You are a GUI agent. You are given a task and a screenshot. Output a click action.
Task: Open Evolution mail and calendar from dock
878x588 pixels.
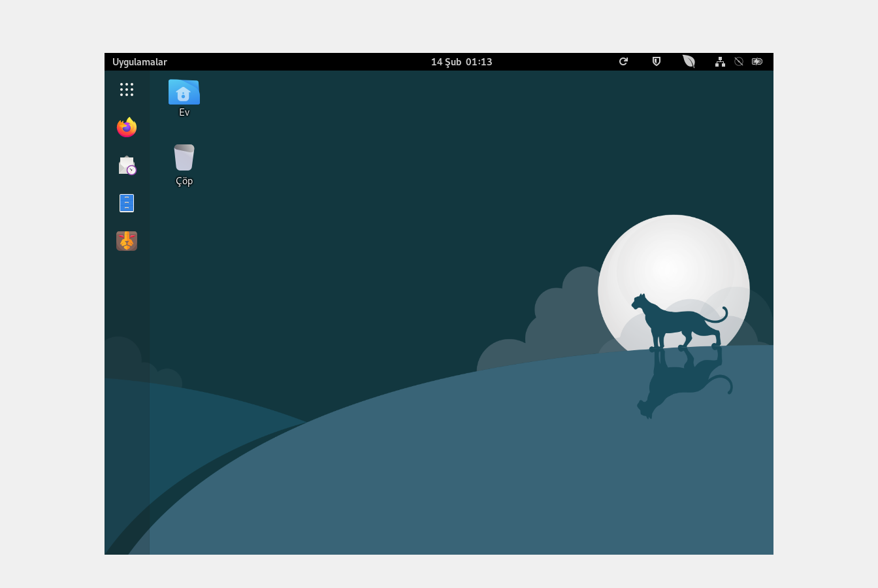[x=127, y=165]
